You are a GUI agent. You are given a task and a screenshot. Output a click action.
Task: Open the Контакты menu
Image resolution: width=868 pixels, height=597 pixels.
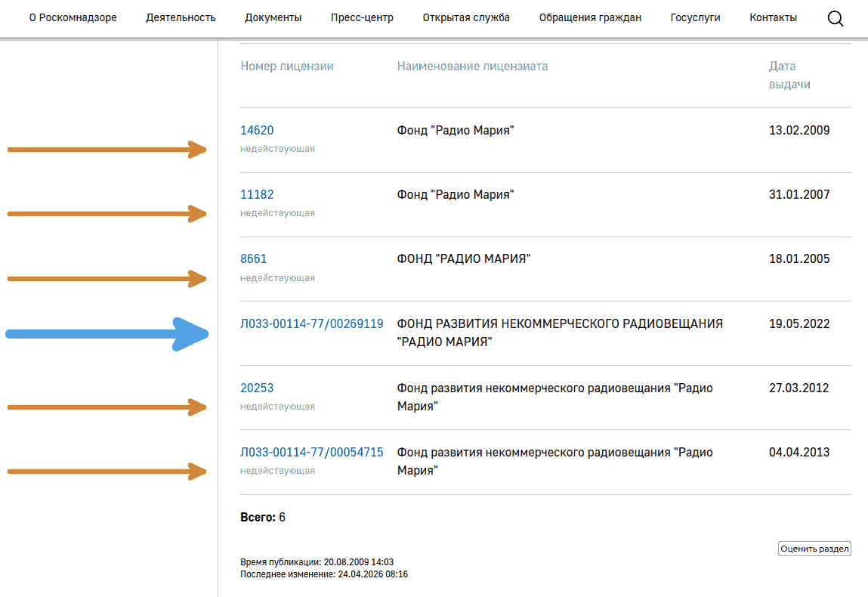773,17
